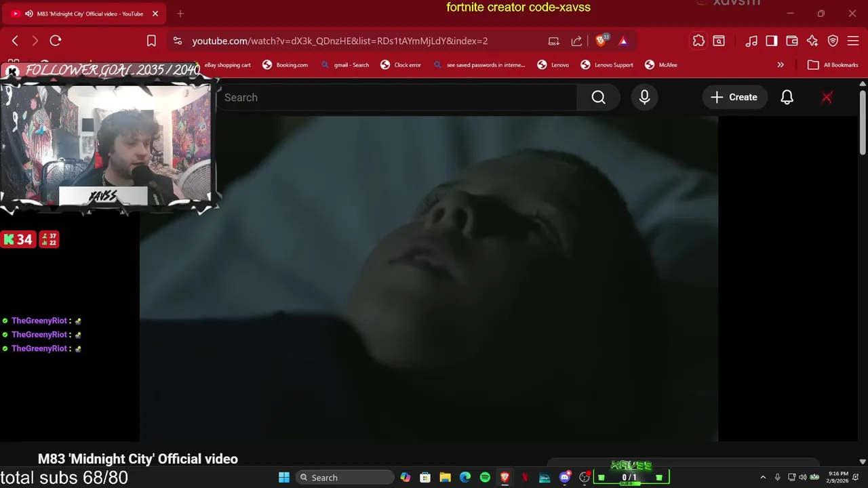Viewport: 868px width, 488px height.
Task: Bookmark this page with the bookmark icon
Action: (x=152, y=41)
